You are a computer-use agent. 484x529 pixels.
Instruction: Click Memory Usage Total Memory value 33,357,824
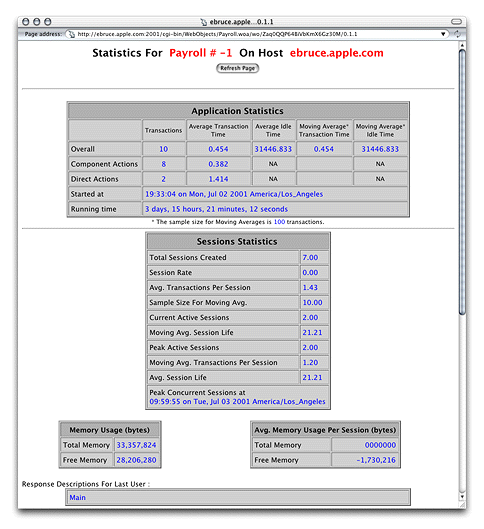(136, 445)
